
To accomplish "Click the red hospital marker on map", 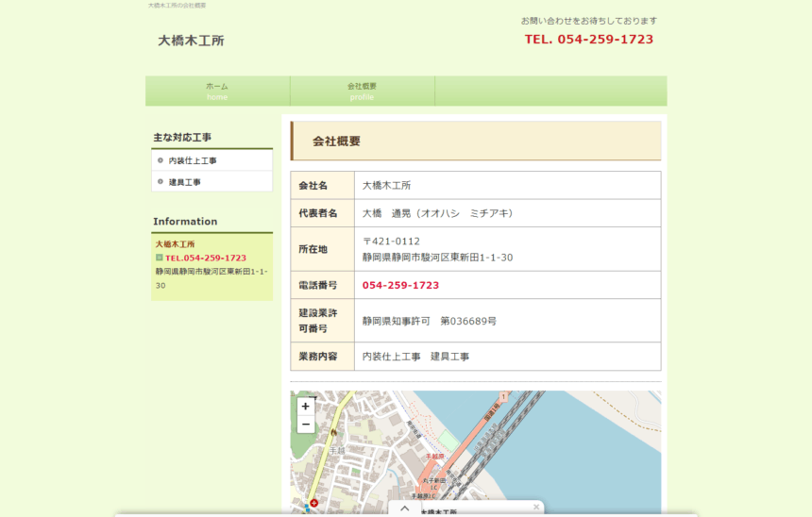I will point(313,504).
